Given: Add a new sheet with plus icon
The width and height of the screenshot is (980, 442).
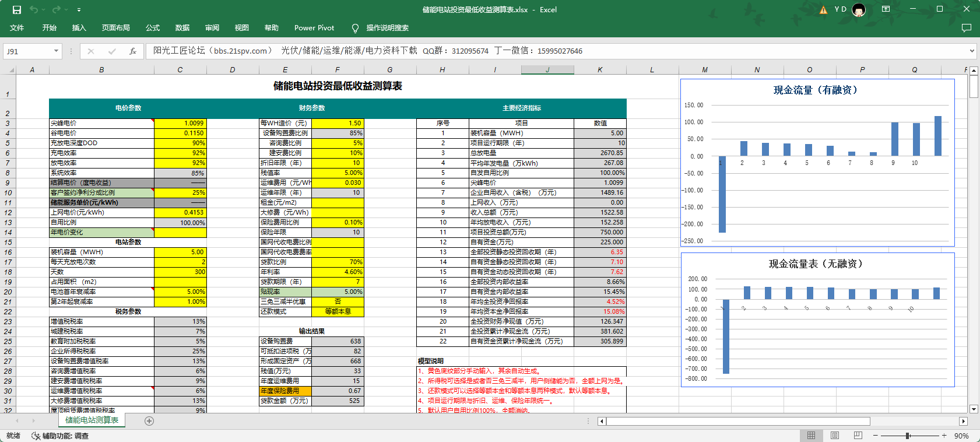Looking at the screenshot, I should pos(149,421).
